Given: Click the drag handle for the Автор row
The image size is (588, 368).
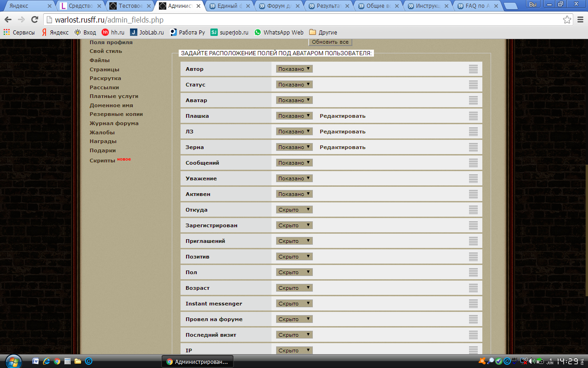Looking at the screenshot, I should pos(473,69).
